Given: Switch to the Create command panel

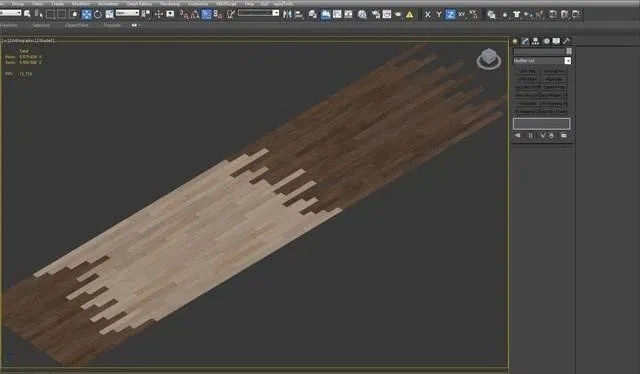Looking at the screenshot, I should point(515,41).
